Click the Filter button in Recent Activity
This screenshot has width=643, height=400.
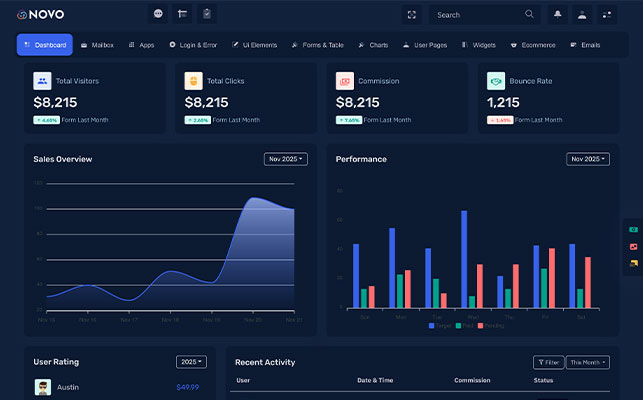(549, 362)
